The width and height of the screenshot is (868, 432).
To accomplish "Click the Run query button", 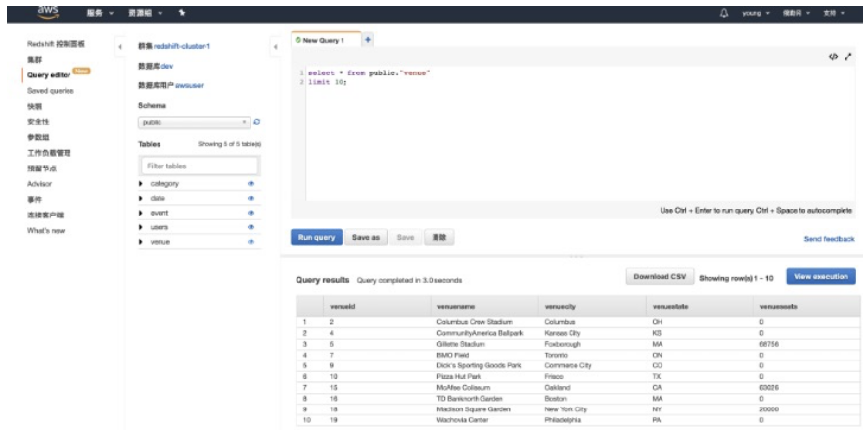I will [x=317, y=238].
